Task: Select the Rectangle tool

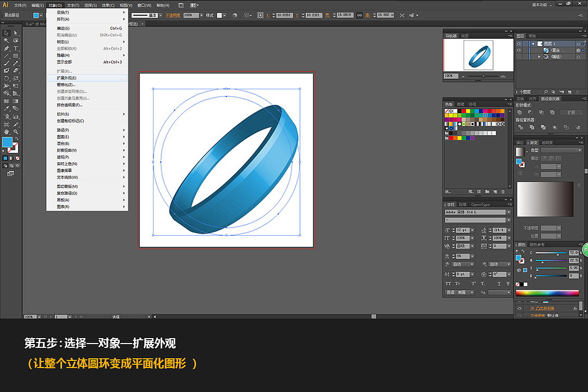Action: (16, 56)
